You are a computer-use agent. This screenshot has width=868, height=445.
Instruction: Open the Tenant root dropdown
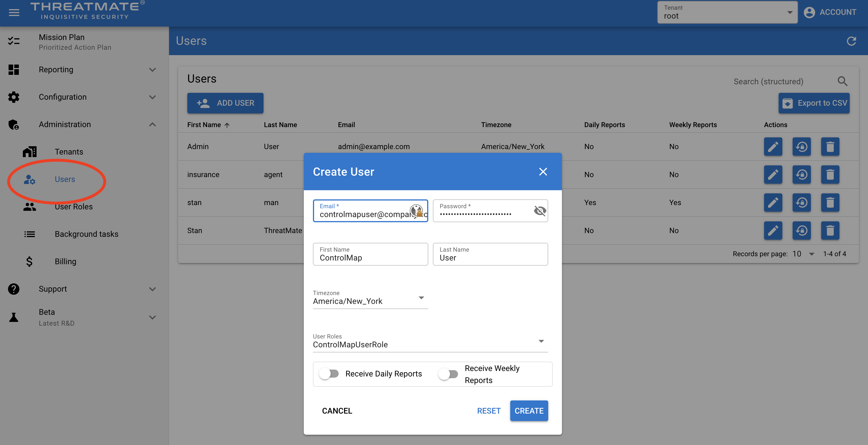pos(727,13)
